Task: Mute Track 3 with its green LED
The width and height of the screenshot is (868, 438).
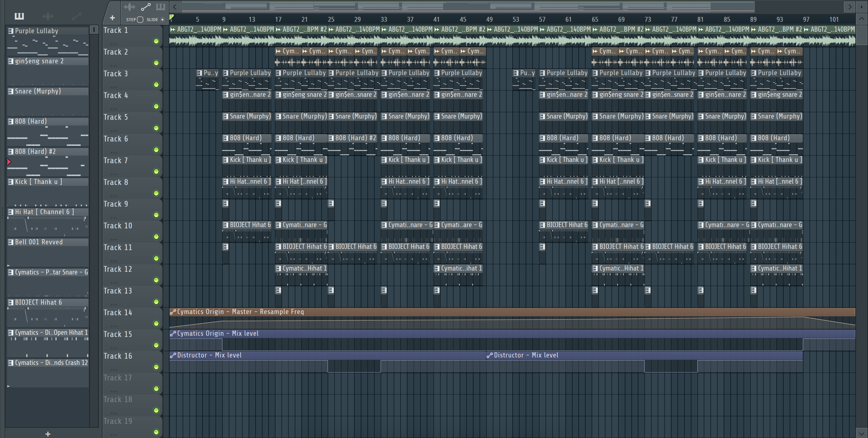Action: click(x=156, y=85)
